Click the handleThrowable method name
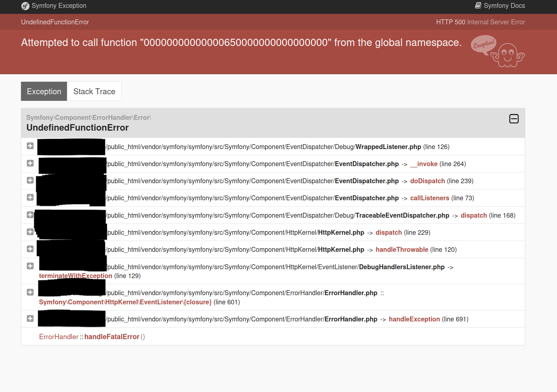Image resolution: width=557 pixels, height=392 pixels. tap(402, 250)
